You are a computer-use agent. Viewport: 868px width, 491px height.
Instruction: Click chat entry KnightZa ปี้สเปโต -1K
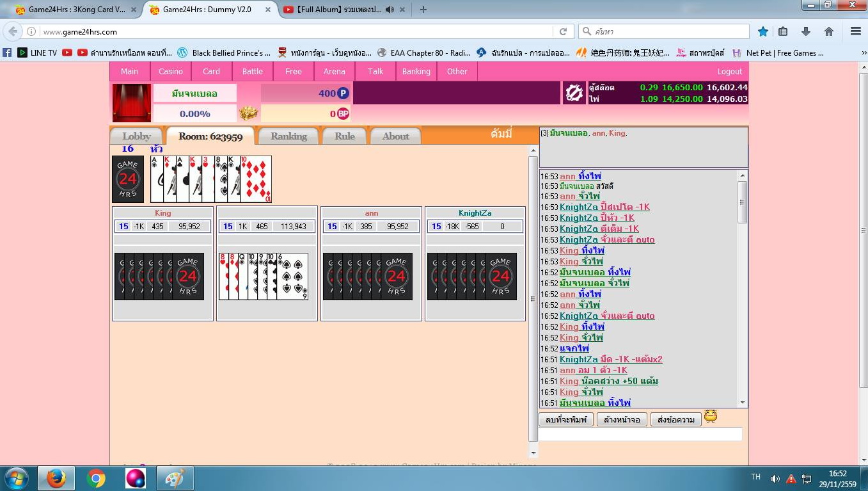pos(604,207)
